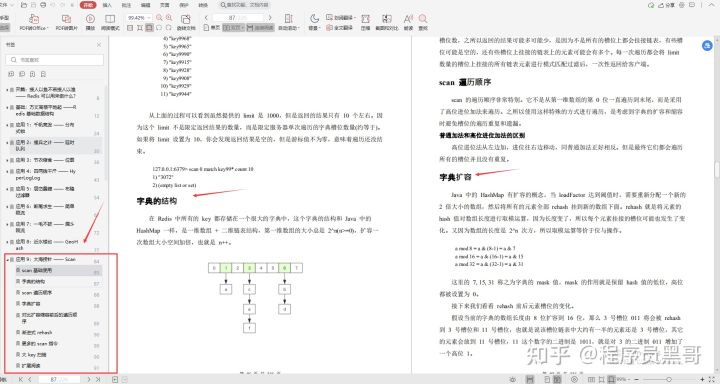Switch to the 插入 ribbon tab
The width and height of the screenshot is (720, 384).
107,5
